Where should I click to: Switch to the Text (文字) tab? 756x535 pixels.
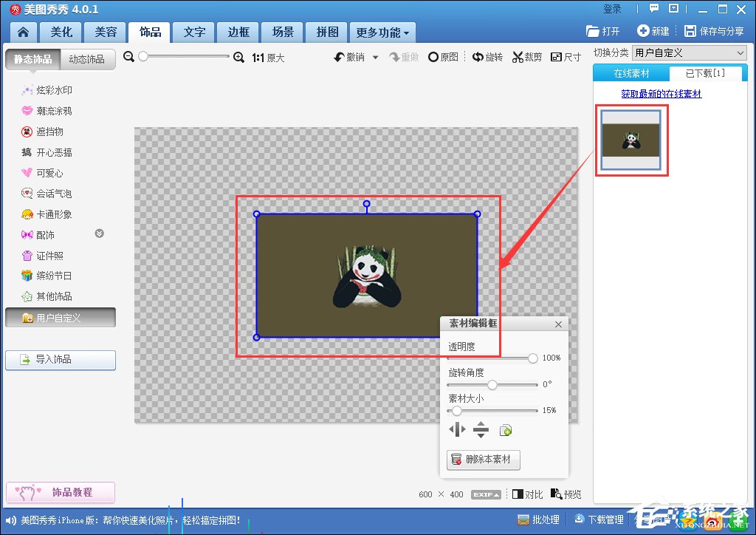195,32
